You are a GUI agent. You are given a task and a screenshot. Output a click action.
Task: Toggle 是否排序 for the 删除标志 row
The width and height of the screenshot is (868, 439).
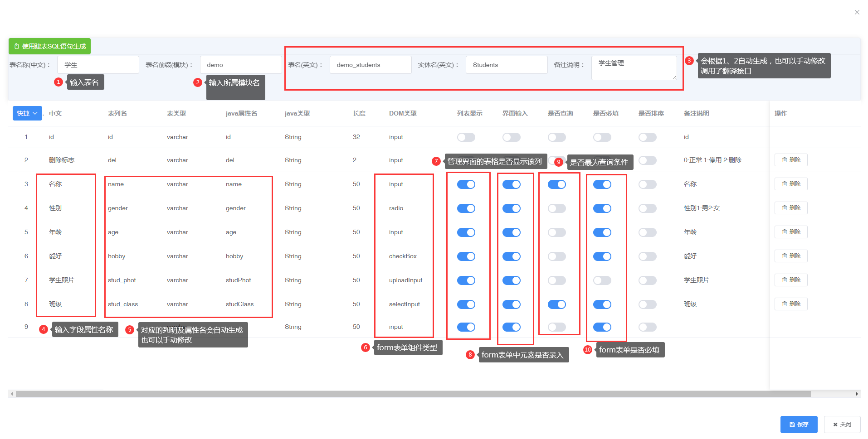click(648, 160)
